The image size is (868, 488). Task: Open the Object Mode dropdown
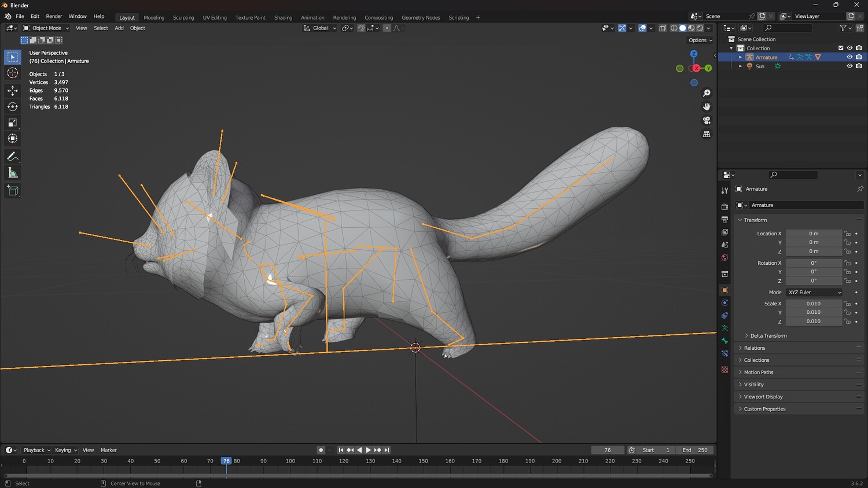coord(46,28)
